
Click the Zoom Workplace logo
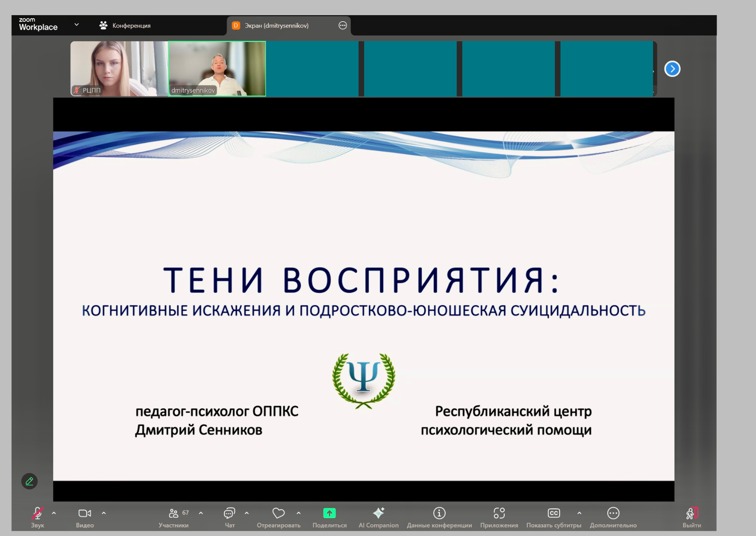tap(38, 24)
